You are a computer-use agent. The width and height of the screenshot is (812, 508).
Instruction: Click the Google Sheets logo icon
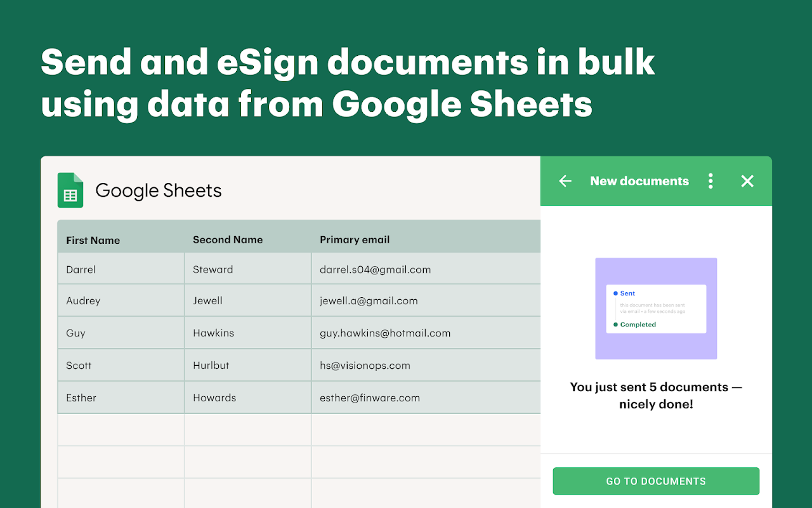pos(70,190)
